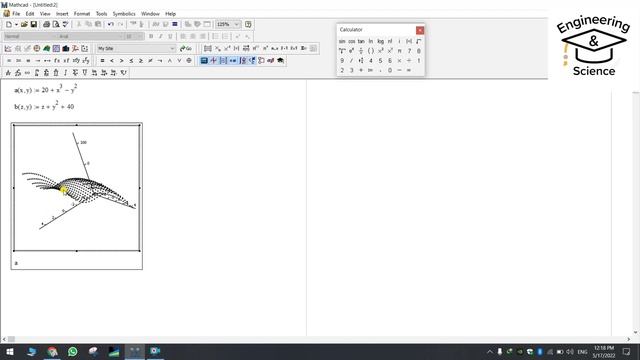Image resolution: width=640 pixels, height=360 pixels.
Task: Select the 3D surface plot region
Action: click(77, 188)
